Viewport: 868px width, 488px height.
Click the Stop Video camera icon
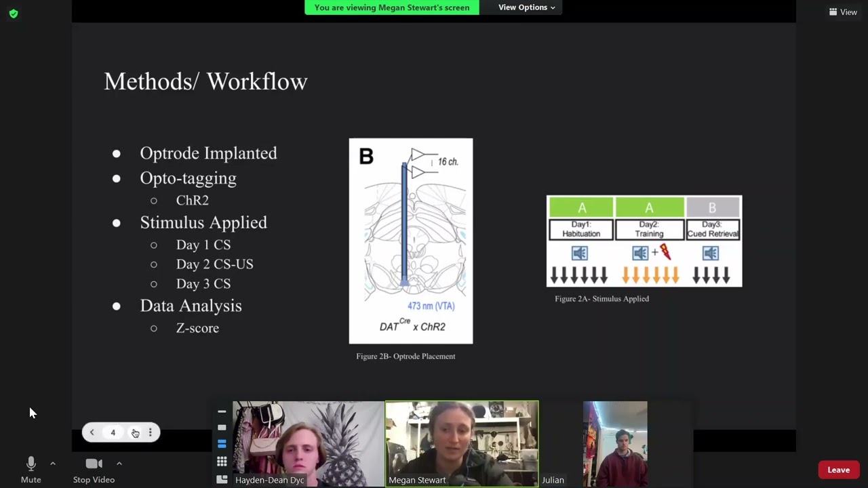[94, 464]
